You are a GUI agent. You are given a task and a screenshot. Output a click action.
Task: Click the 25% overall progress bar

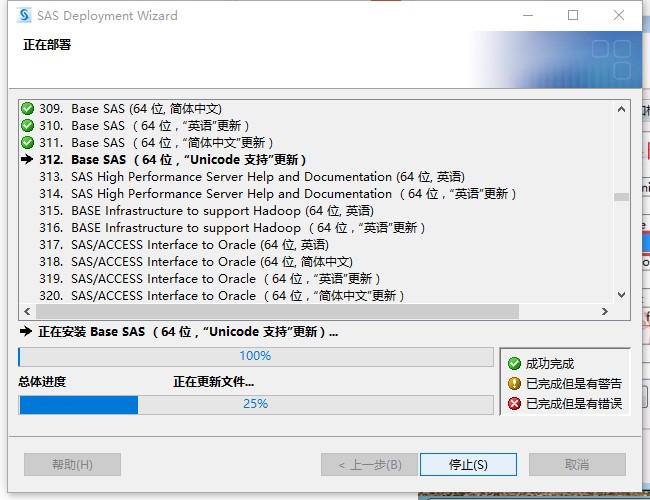tap(256, 404)
